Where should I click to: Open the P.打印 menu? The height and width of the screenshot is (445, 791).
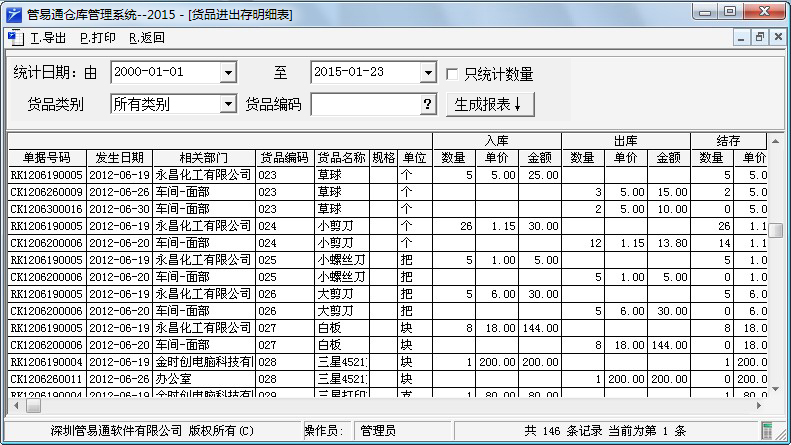coord(97,38)
